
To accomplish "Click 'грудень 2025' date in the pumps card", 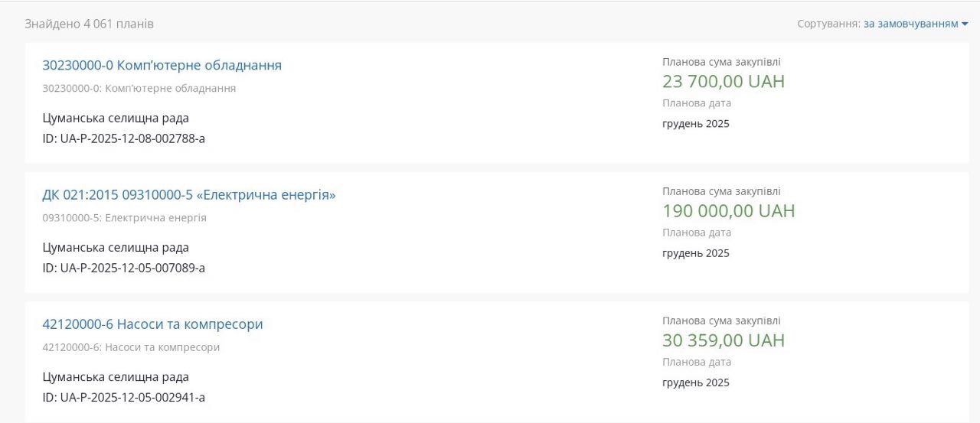I will (x=695, y=382).
